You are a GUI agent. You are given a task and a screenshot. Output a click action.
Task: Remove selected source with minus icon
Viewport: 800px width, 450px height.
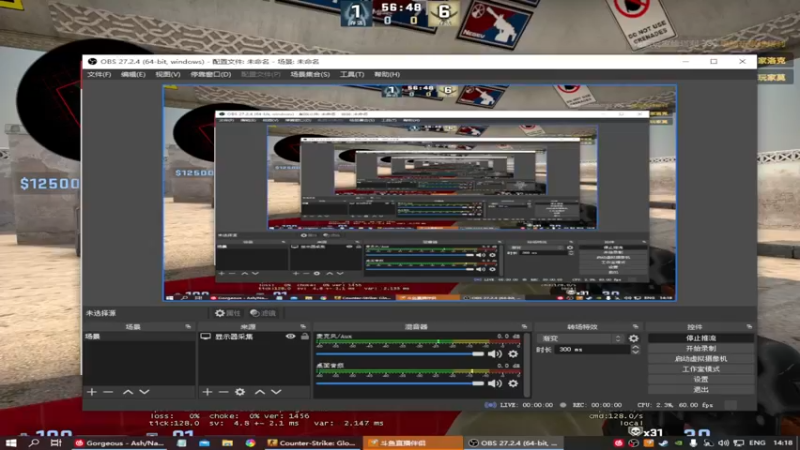(x=223, y=392)
